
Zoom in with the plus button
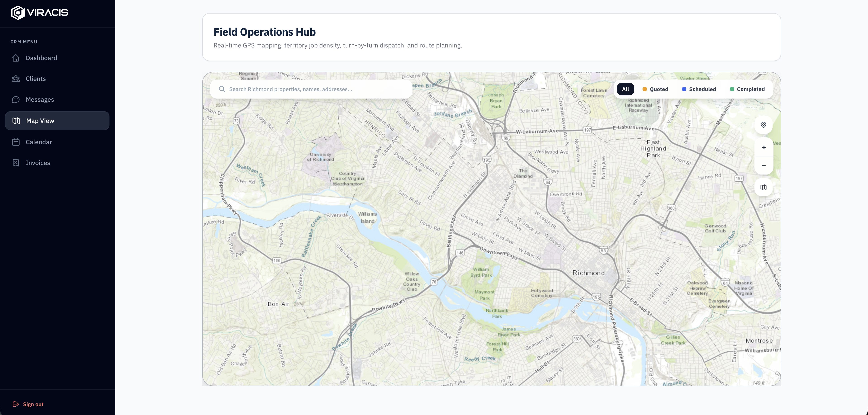click(764, 147)
